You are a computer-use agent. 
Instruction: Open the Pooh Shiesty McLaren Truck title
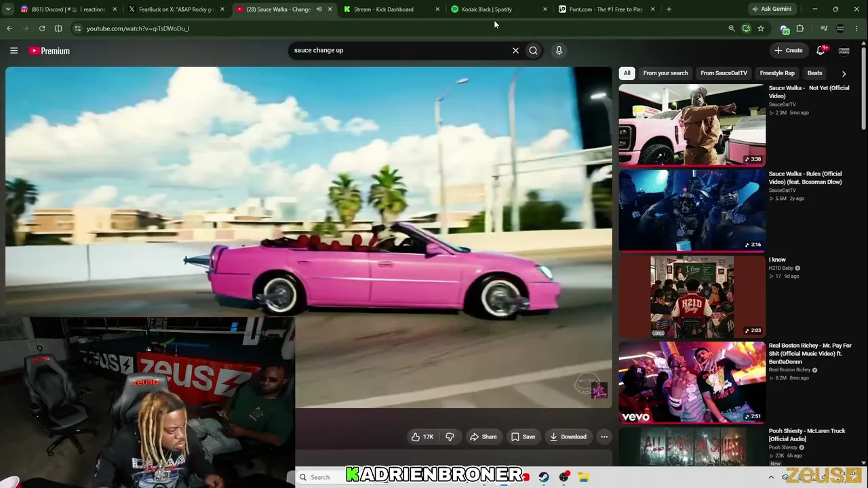[807, 435]
